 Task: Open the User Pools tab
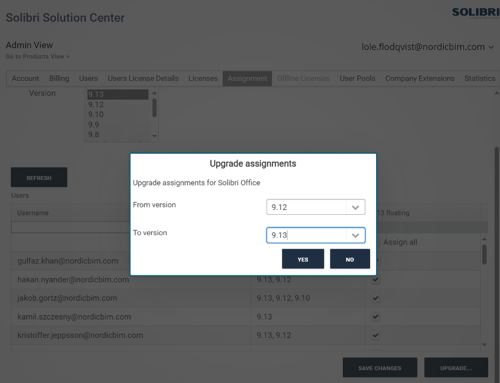pos(357,78)
